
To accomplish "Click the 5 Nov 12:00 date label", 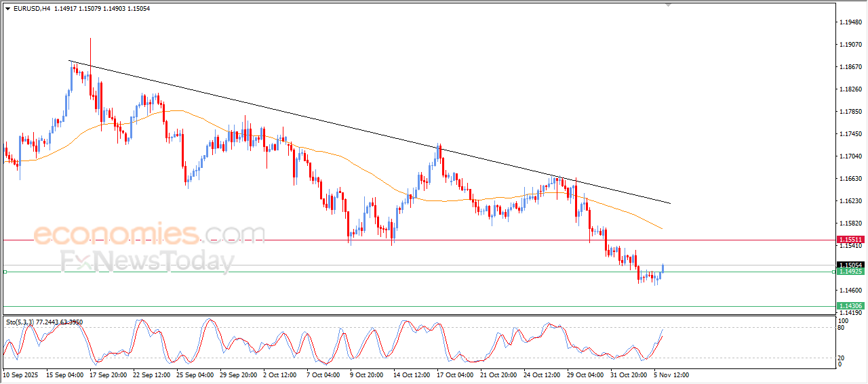I will click(x=671, y=375).
